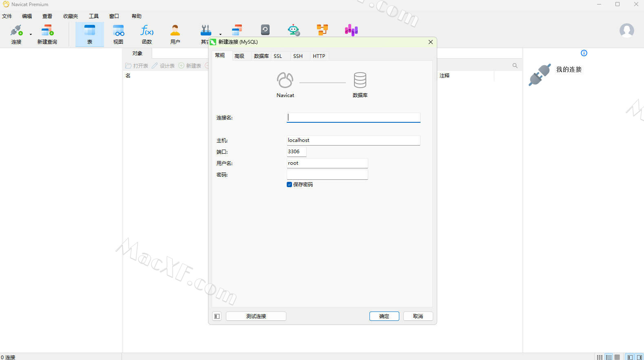Select the list view icon in status bar
Screen dimensions: 644x360
(x=609, y=357)
